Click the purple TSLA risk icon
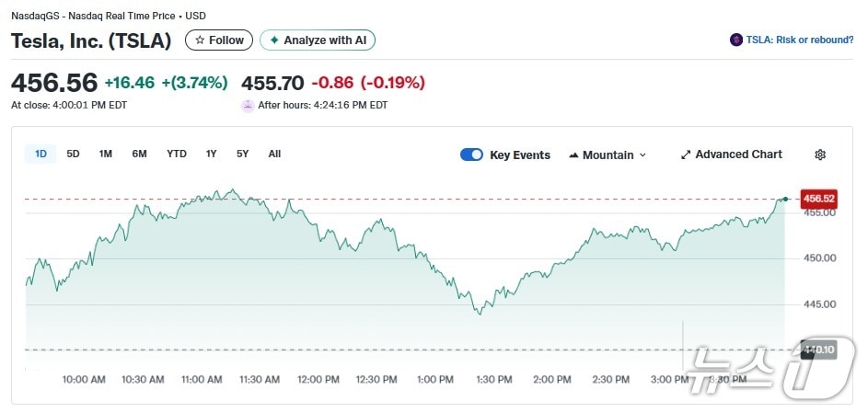Screen dimensions: 868x412 coord(735,40)
